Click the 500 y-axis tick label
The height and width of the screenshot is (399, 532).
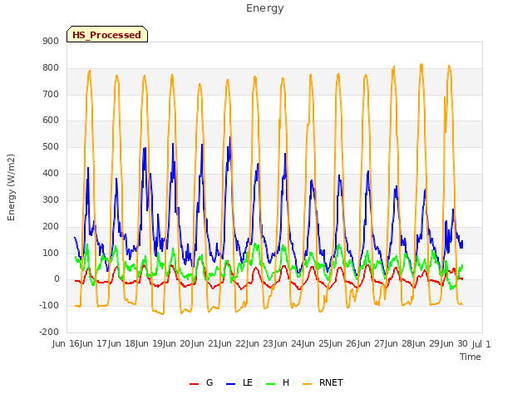(51, 146)
